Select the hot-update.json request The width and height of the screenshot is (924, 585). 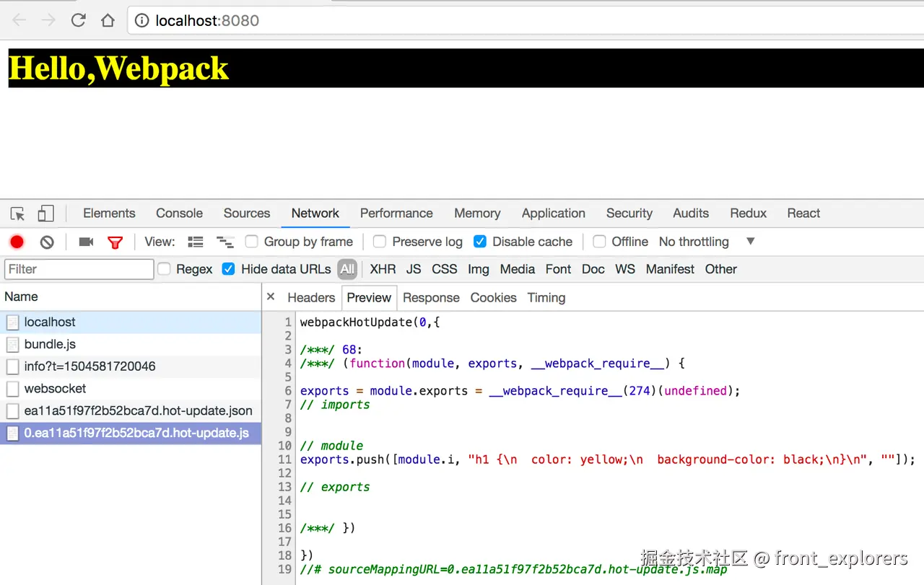click(131, 411)
